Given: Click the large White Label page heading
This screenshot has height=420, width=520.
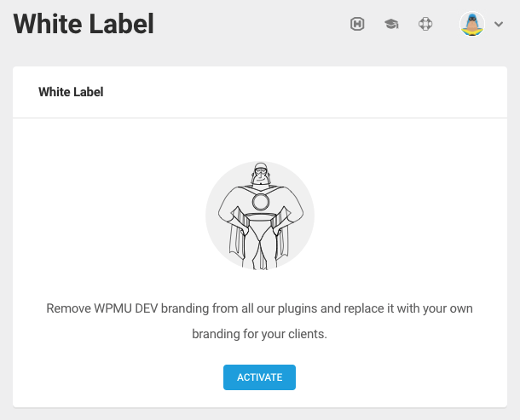Looking at the screenshot, I should click(x=84, y=24).
